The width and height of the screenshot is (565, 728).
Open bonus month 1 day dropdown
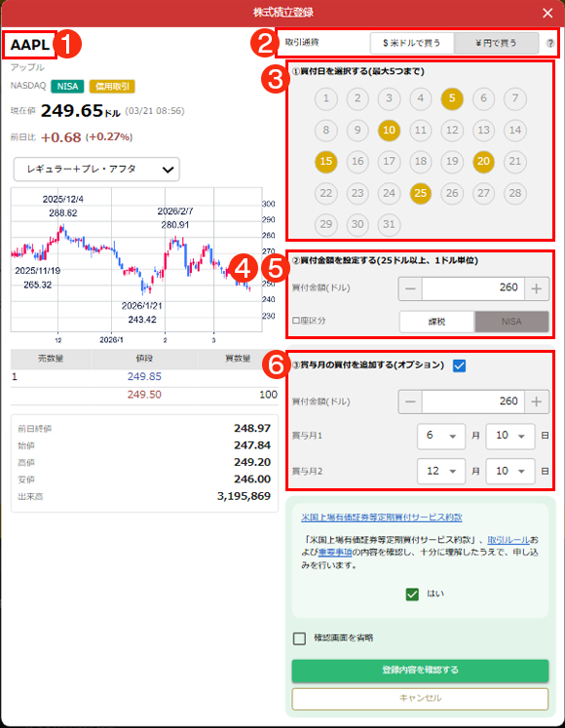coord(510,436)
